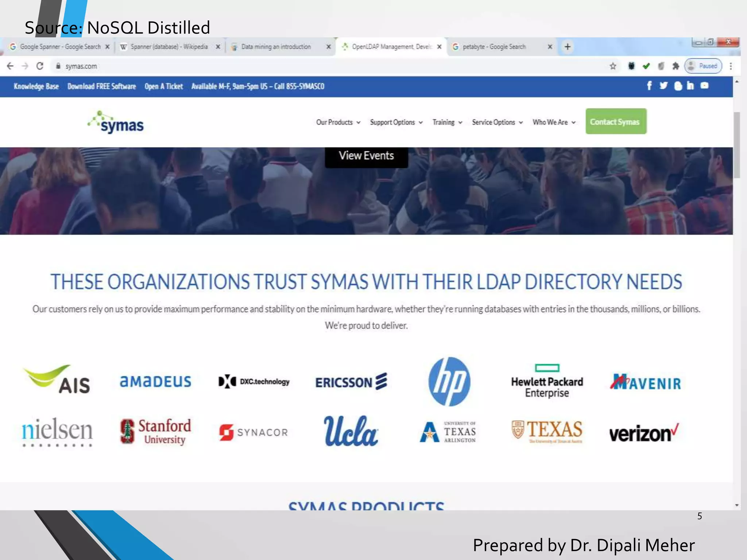Click the Symas logo

(116, 122)
